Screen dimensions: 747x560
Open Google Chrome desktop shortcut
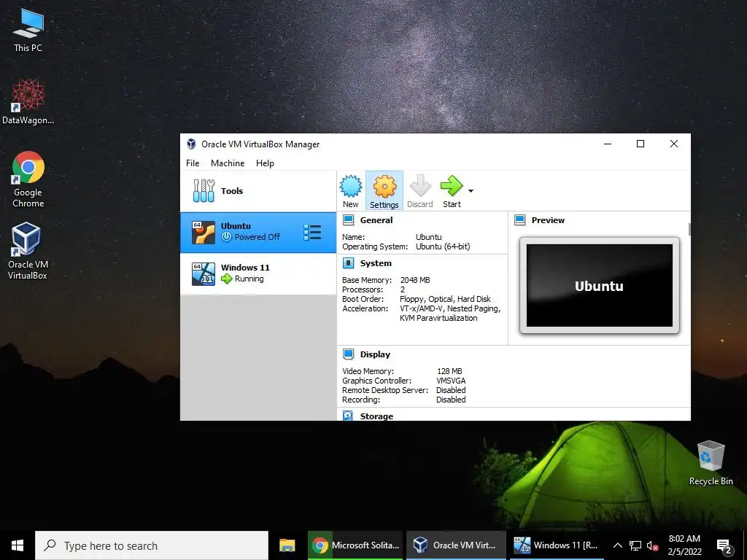[x=28, y=179]
